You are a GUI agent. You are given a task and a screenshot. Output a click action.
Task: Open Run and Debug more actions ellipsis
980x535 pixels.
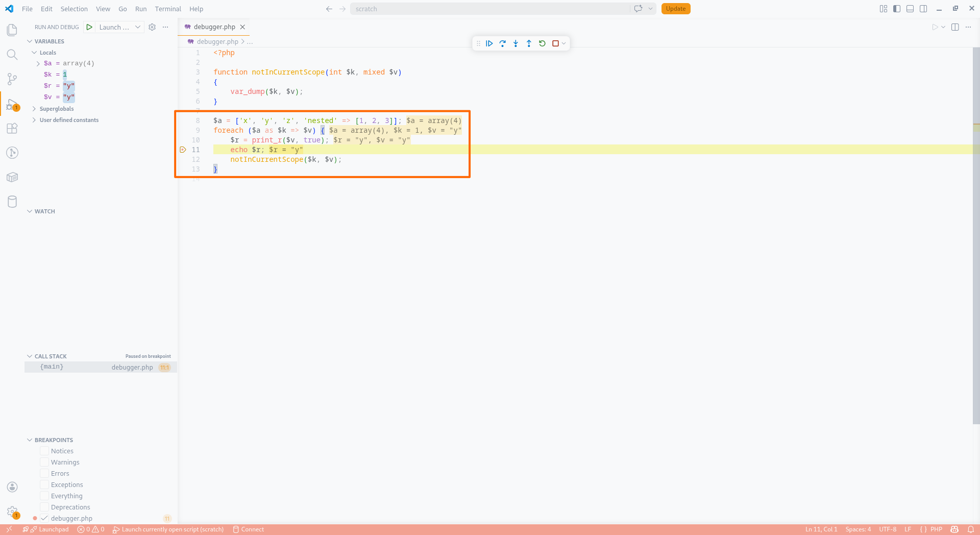click(x=165, y=27)
